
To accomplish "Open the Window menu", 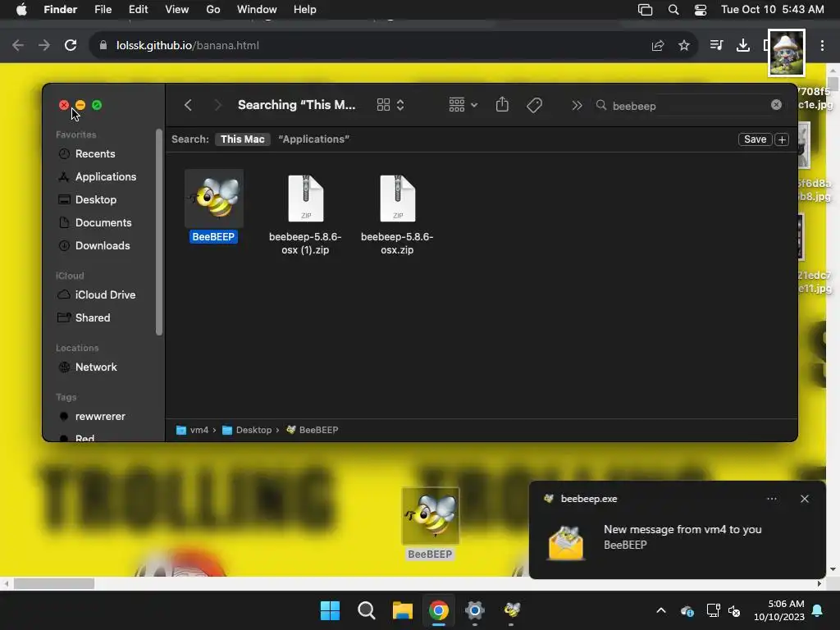I will pyautogui.click(x=257, y=10).
